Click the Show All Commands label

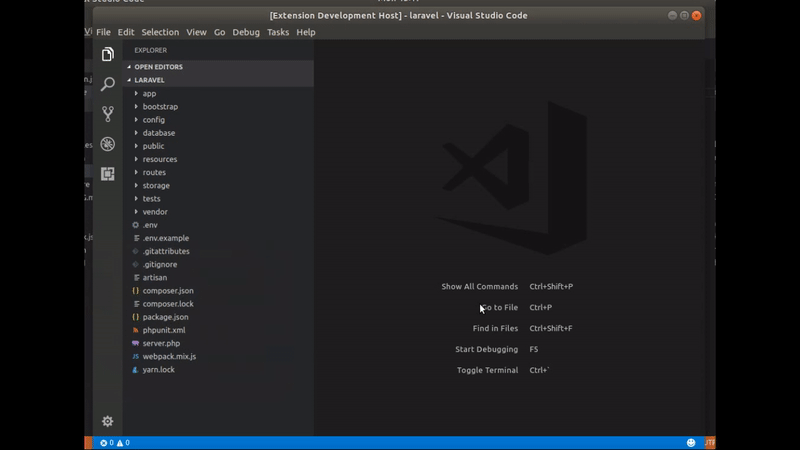pos(480,287)
